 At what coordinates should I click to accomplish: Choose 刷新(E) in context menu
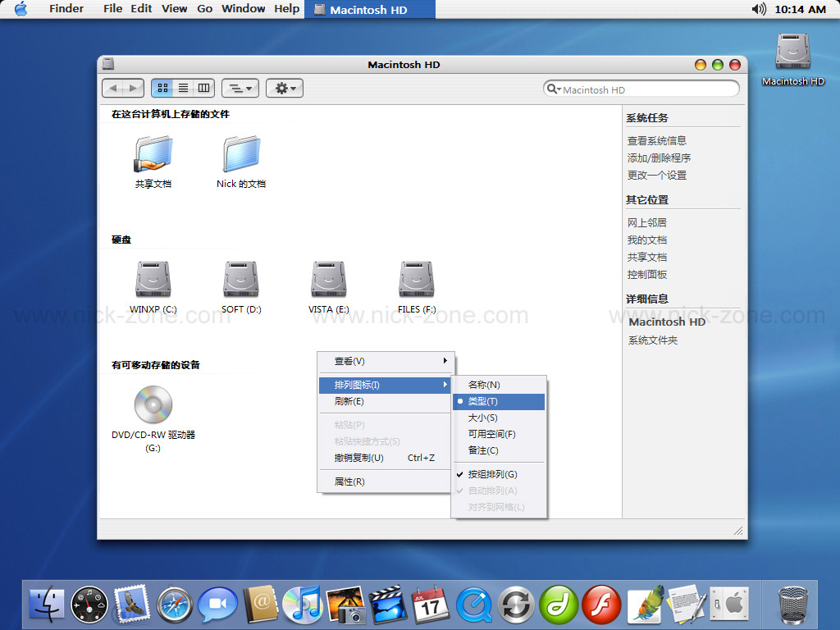[385, 401]
